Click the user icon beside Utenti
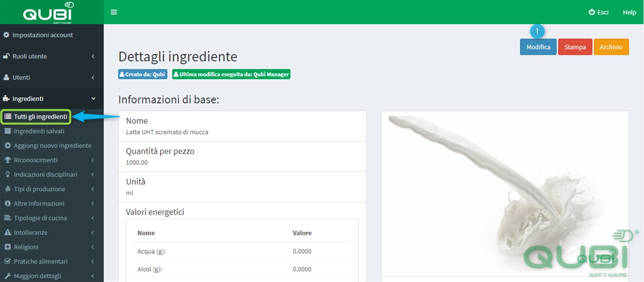Image resolution: width=644 pixels, height=282 pixels. pos(7,77)
